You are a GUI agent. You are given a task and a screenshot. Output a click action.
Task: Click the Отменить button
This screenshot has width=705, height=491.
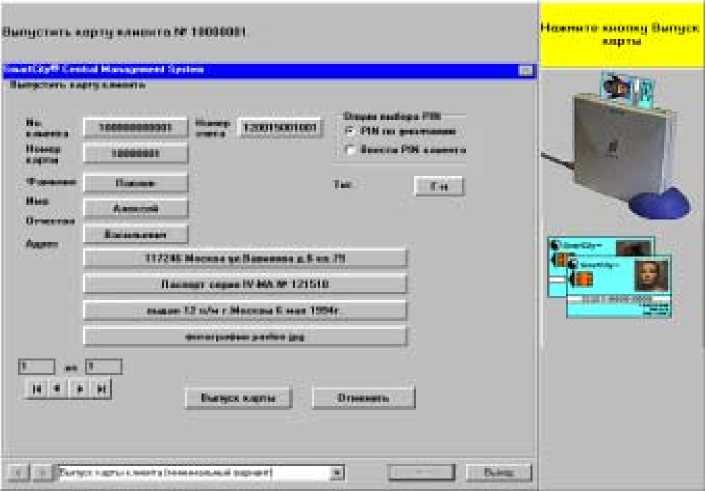coord(363,397)
